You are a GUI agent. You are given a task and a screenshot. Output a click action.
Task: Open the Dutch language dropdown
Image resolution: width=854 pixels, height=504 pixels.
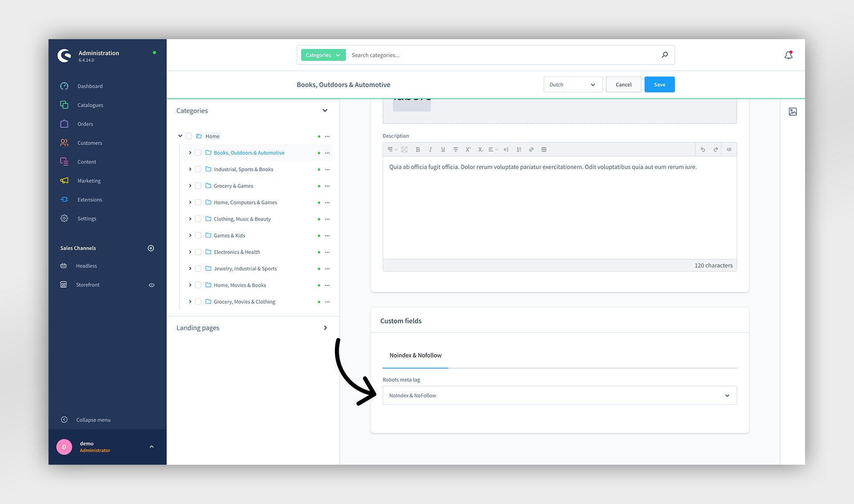tap(573, 85)
